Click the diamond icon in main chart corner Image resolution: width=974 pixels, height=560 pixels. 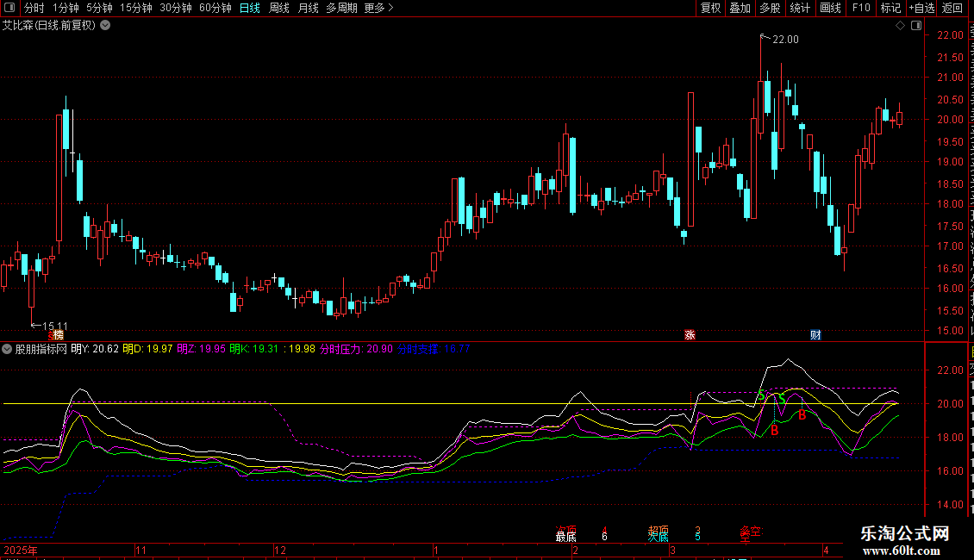900,26
